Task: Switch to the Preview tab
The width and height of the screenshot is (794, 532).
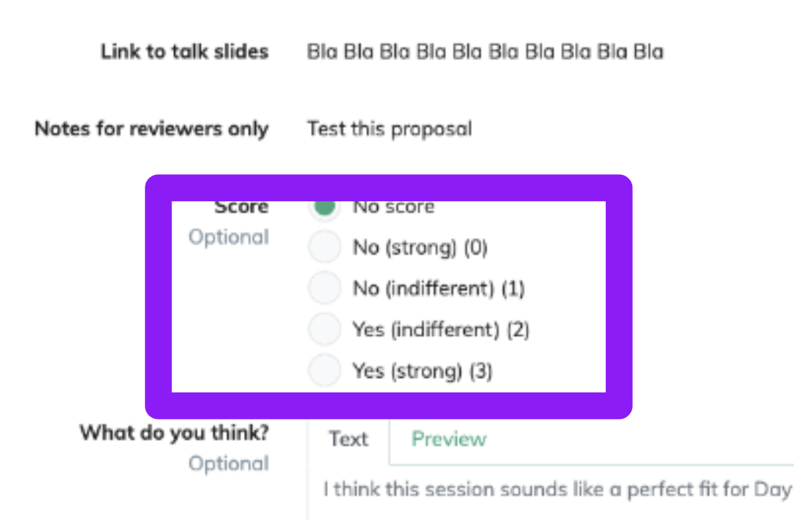Action: pyautogui.click(x=448, y=439)
